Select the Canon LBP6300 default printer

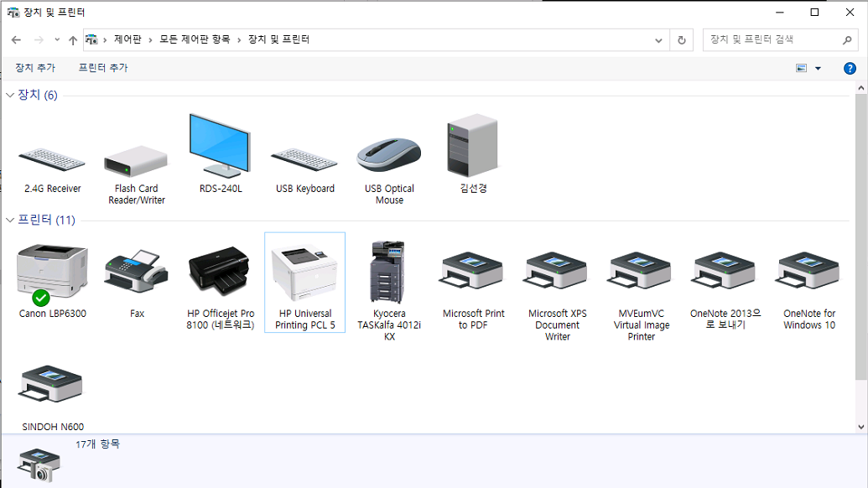pyautogui.click(x=52, y=281)
